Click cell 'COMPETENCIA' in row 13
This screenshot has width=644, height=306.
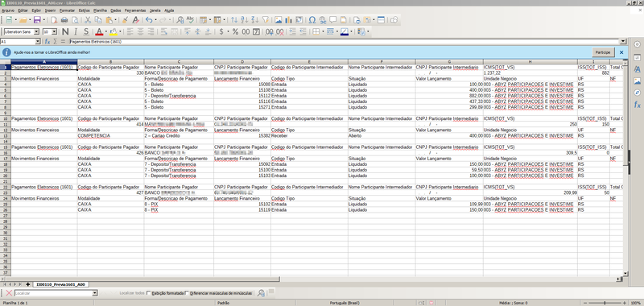click(x=110, y=135)
